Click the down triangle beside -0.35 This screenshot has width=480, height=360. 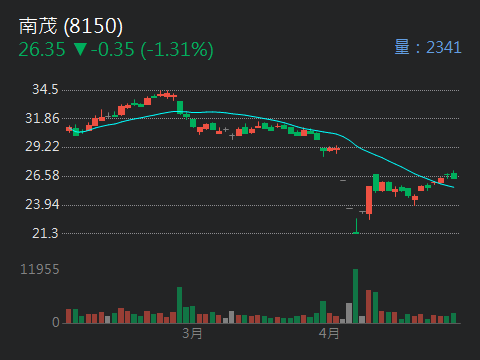[80, 49]
